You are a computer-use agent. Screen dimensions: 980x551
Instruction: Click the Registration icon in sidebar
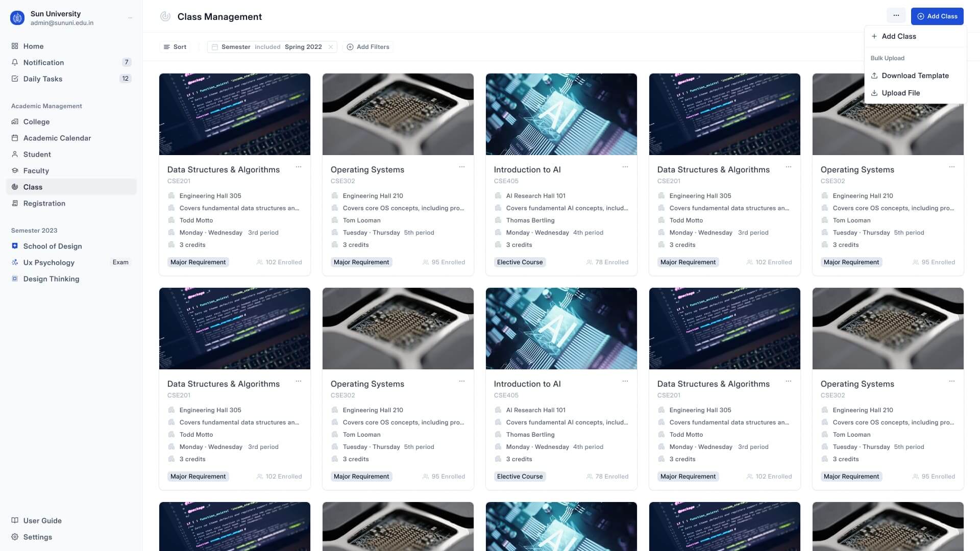[15, 203]
